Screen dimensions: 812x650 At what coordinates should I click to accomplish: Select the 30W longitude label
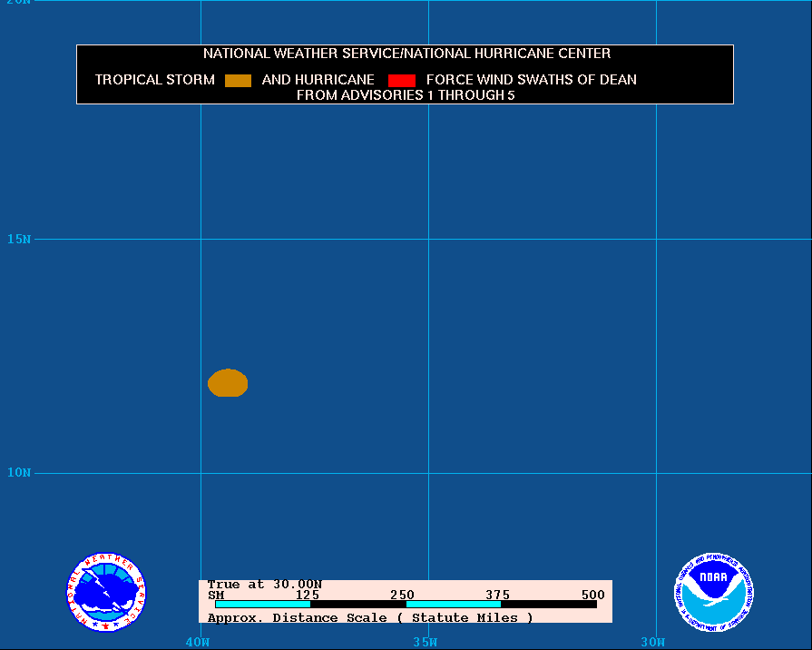pos(653,642)
